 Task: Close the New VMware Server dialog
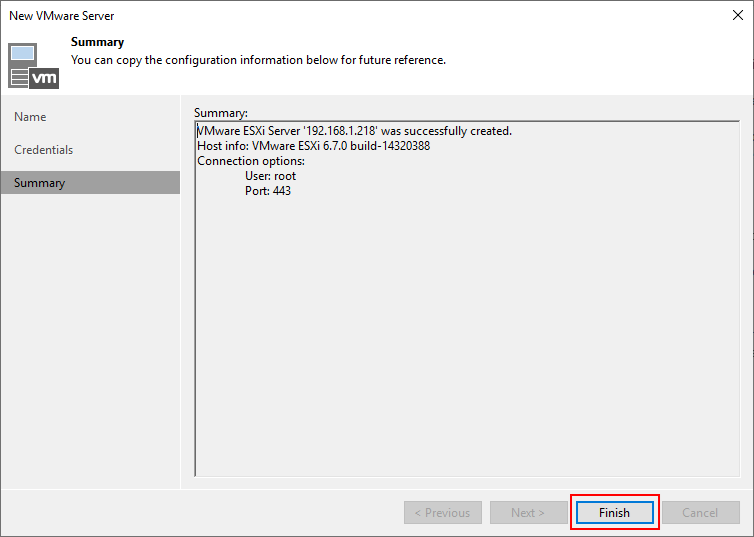pyautogui.click(x=738, y=15)
